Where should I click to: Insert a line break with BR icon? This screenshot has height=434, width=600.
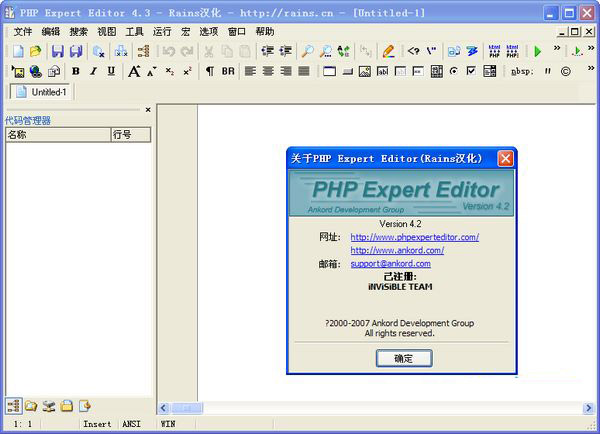(228, 71)
